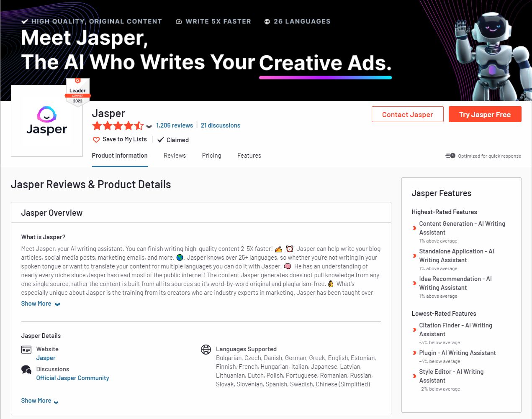
Task: Expand Show More under Jasper Details
Action: pos(40,401)
